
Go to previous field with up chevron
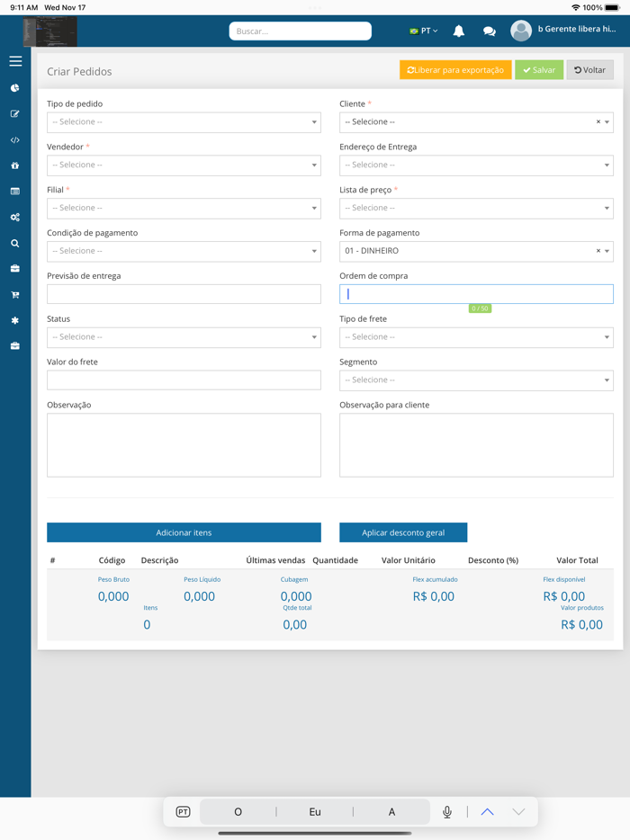(487, 812)
